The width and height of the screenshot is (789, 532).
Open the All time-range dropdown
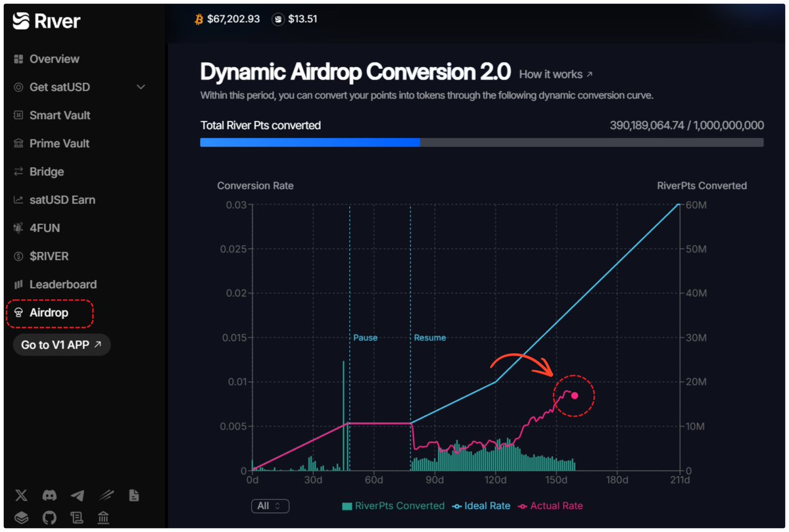[x=270, y=506]
